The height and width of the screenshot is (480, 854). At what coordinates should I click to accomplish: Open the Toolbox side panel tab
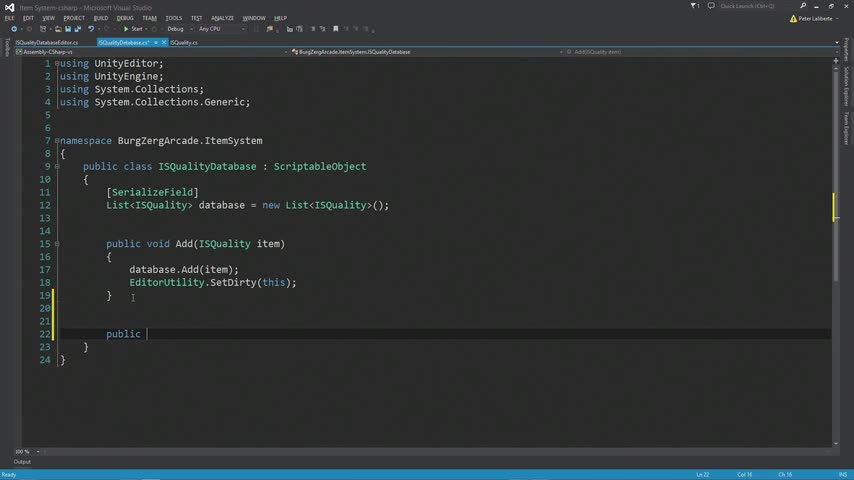tap(7, 48)
